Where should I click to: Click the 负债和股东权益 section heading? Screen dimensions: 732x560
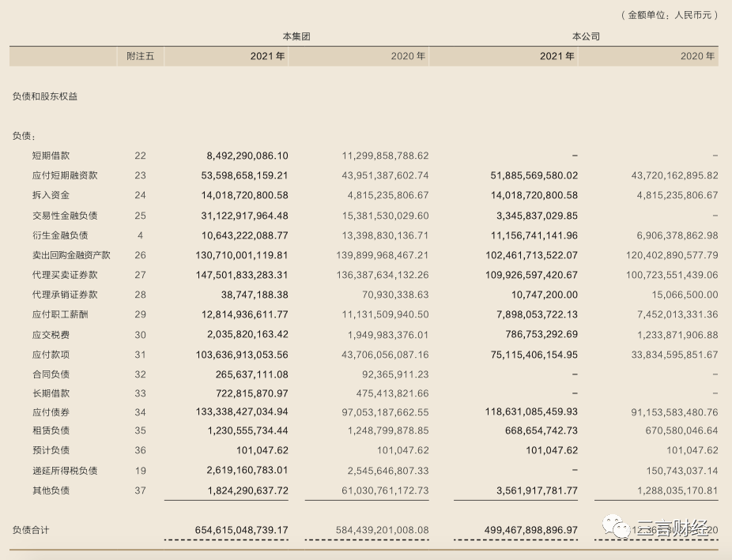pos(45,96)
